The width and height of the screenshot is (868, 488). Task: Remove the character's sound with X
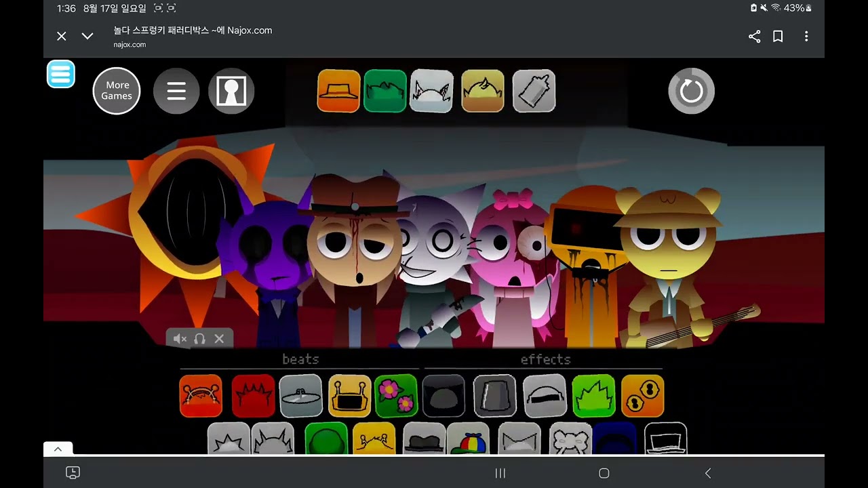(x=219, y=339)
